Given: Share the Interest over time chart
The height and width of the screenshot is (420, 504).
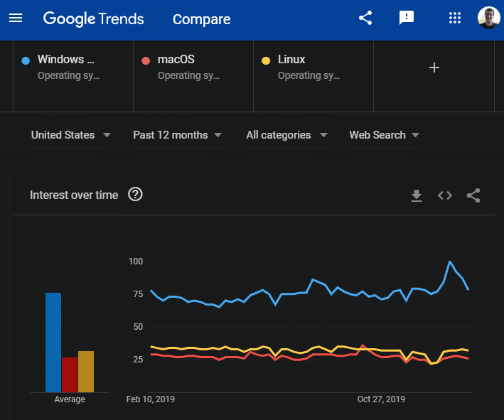Looking at the screenshot, I should tap(473, 195).
